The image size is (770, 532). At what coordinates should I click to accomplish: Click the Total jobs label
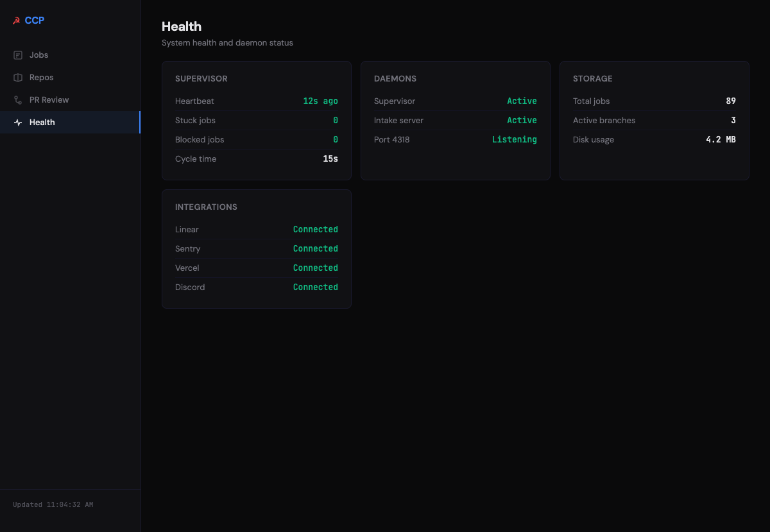tap(592, 101)
